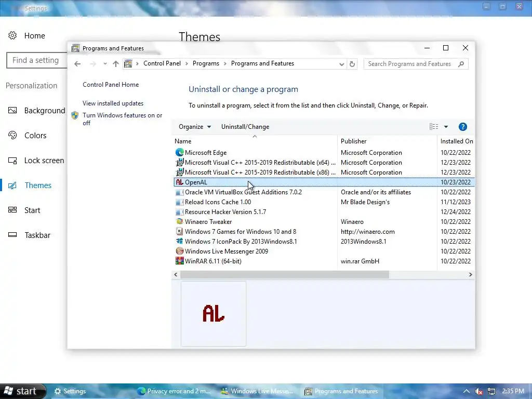
Task: Select Themes in Settings sidebar
Action: pyautogui.click(x=30, y=185)
